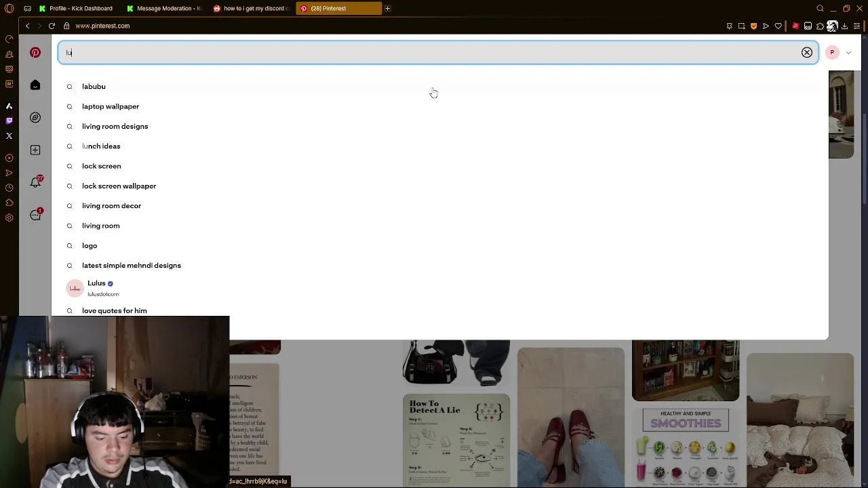The width and height of the screenshot is (868, 488).
Task: Select the (28) Pinterest tab
Action: 338,8
